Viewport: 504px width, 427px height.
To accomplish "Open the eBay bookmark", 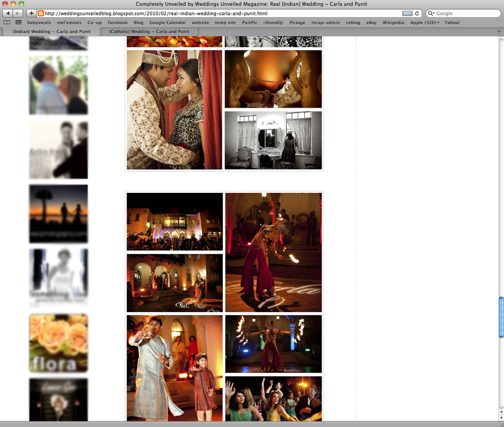I will click(x=371, y=23).
